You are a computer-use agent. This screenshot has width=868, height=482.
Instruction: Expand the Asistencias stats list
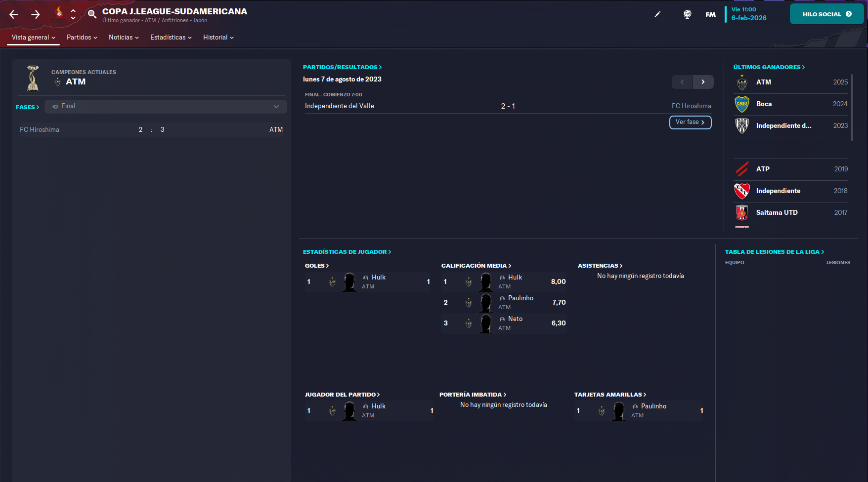tap(600, 266)
